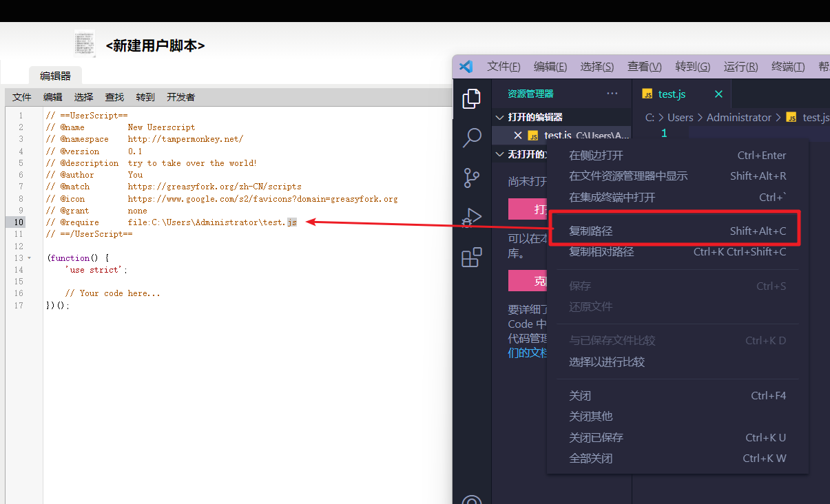Open the Source Control branch icon
Screen dimensions: 830x504
coord(471,178)
